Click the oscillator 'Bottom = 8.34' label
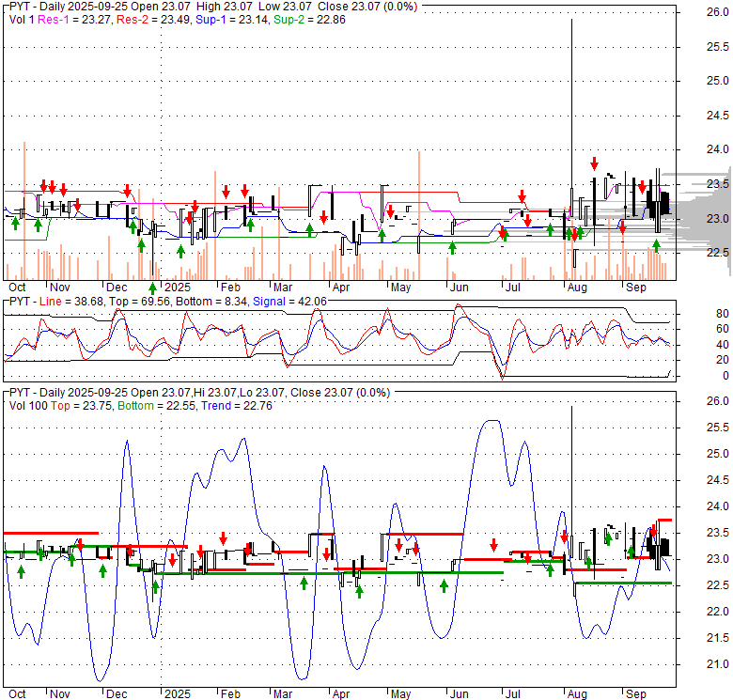 (x=211, y=302)
